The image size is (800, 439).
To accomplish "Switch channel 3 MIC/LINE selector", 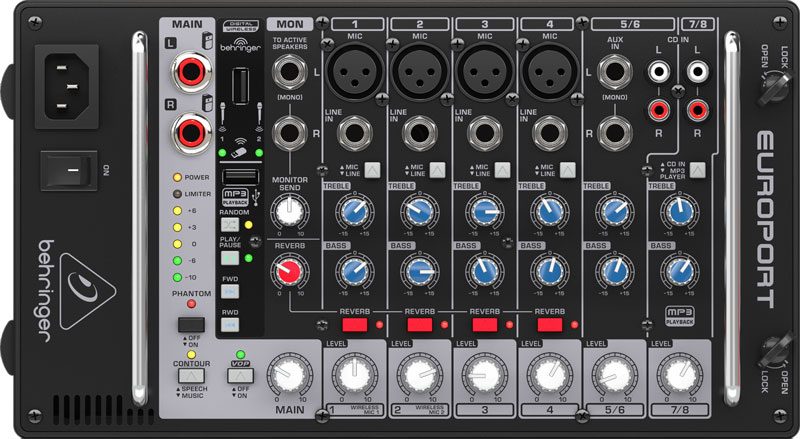I will 503,170.
